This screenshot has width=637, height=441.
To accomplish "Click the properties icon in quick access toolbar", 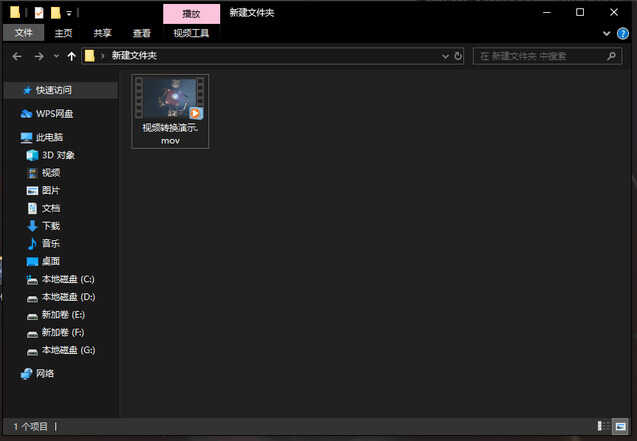I will tap(39, 13).
